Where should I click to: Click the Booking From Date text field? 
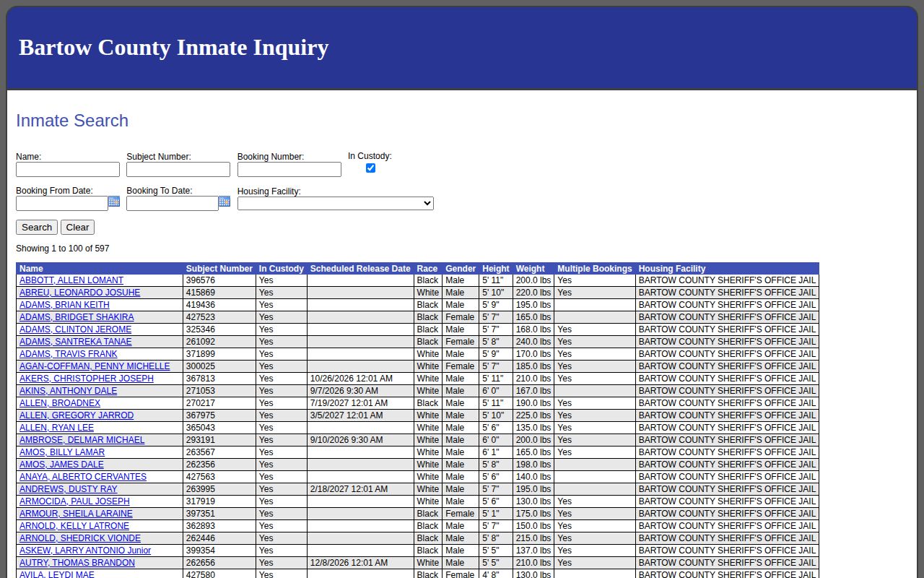(x=62, y=204)
